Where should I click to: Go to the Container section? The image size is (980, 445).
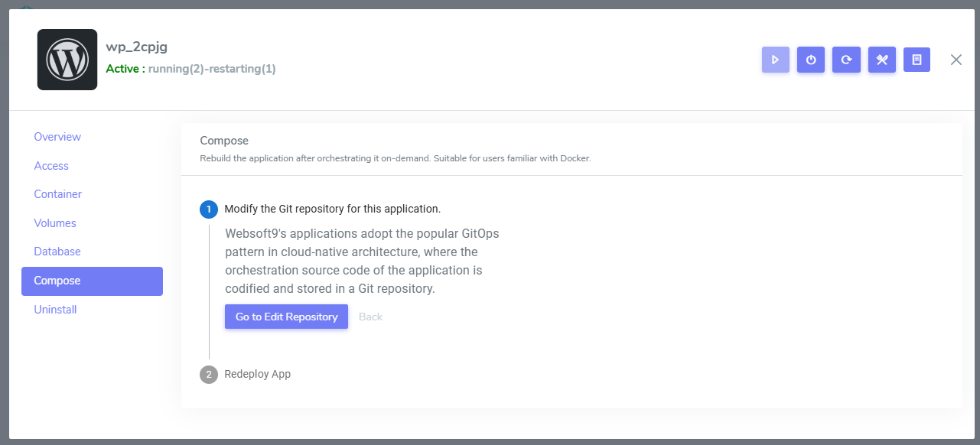tap(57, 194)
